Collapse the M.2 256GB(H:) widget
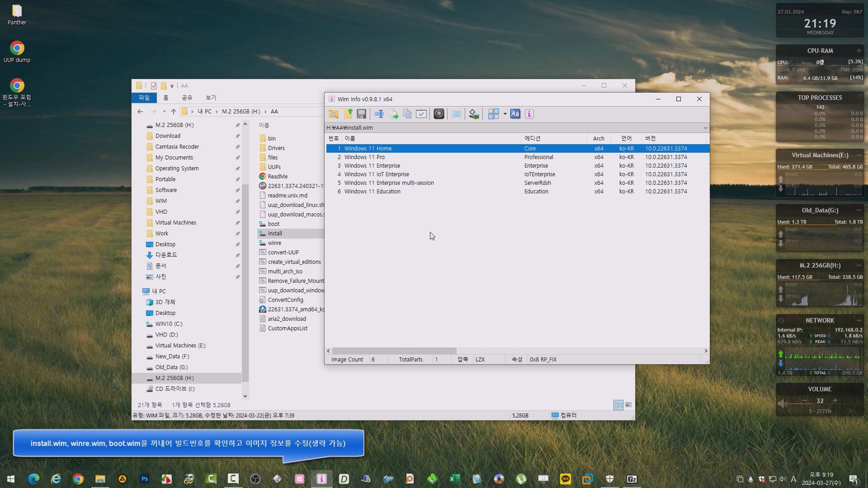The width and height of the screenshot is (868, 488). (x=859, y=265)
